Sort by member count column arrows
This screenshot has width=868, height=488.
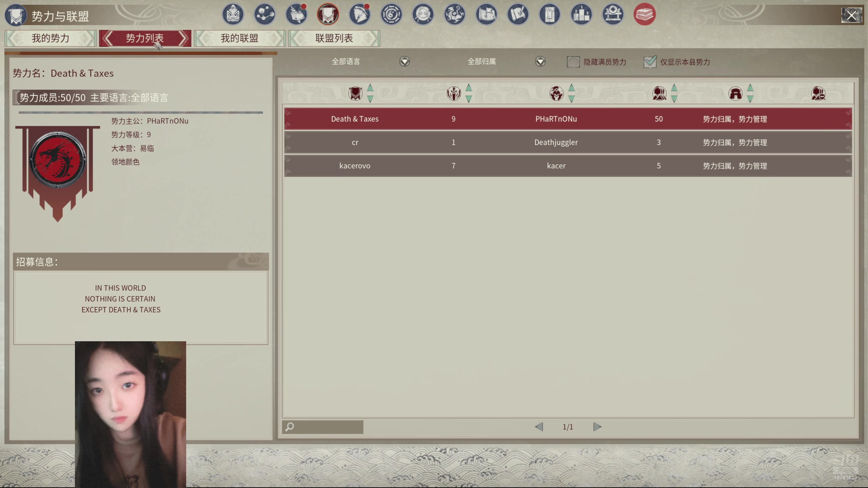coord(674,93)
